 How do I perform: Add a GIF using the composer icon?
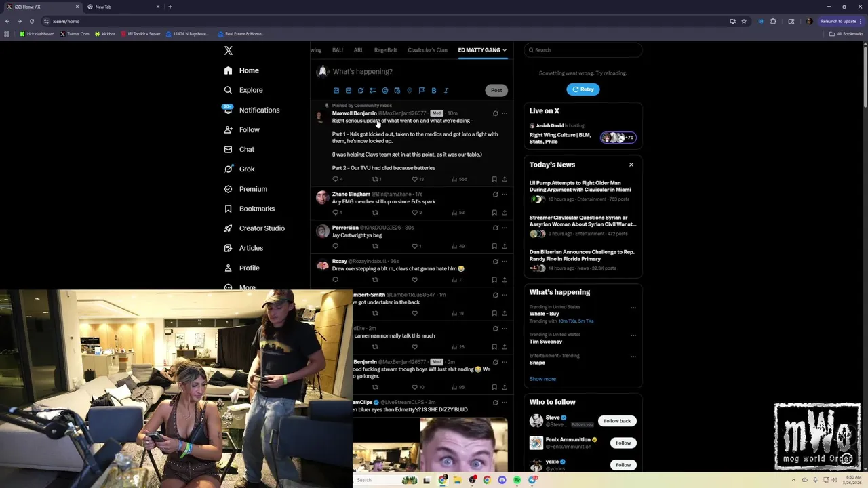pyautogui.click(x=349, y=90)
